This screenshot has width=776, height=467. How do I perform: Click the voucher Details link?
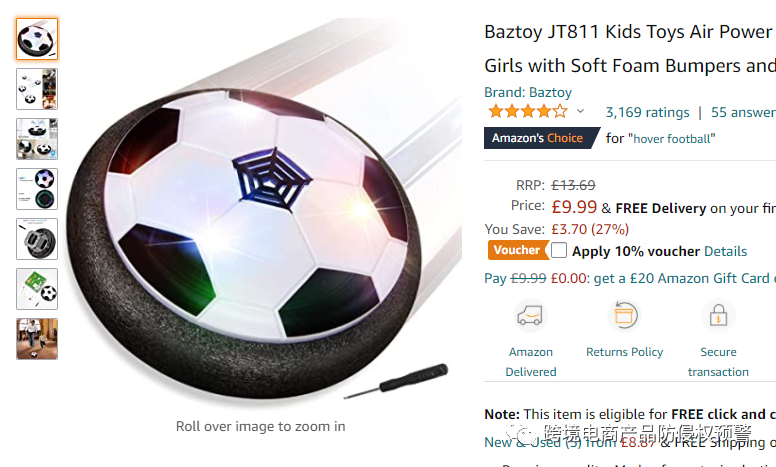pos(725,251)
